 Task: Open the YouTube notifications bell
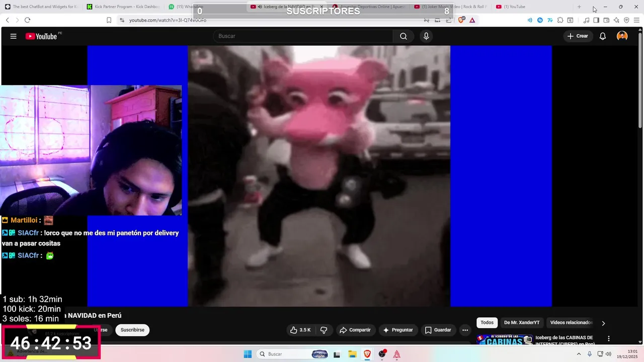tap(603, 36)
